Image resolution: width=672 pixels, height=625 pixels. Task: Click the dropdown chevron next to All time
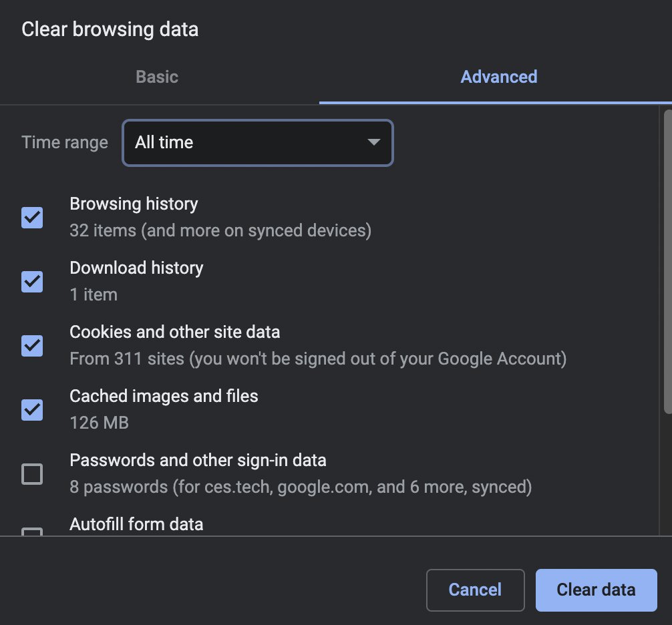(375, 142)
